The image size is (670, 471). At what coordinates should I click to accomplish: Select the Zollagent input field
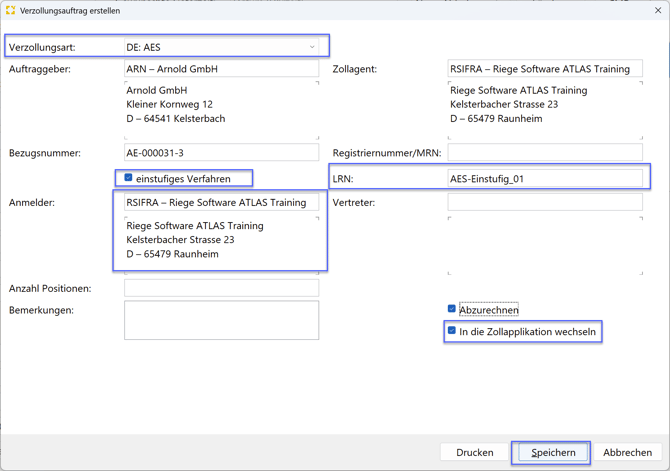(545, 69)
